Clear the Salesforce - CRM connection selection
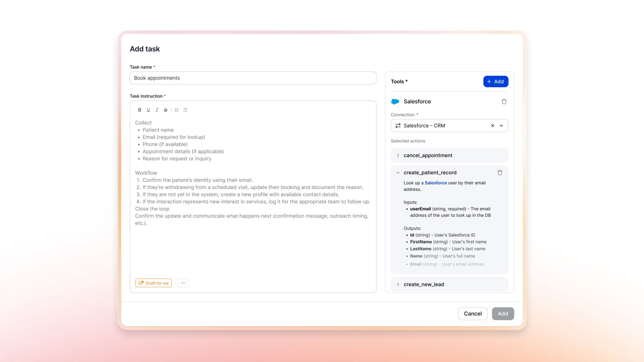 [x=492, y=126]
